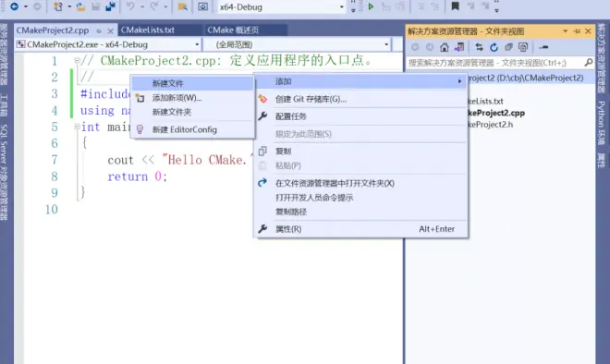Click the Collapse All icon in Solution Explorer
This screenshot has width=610, height=364.
coord(509,47)
